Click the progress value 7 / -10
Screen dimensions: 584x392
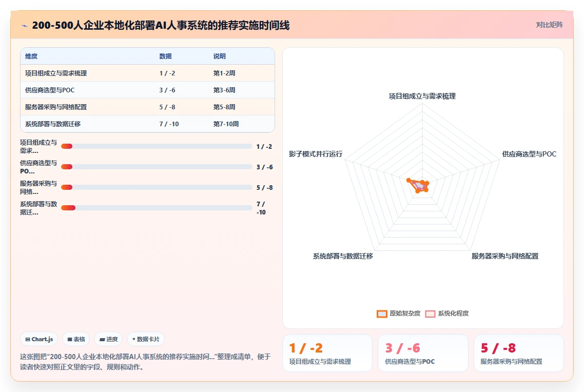pos(261,208)
